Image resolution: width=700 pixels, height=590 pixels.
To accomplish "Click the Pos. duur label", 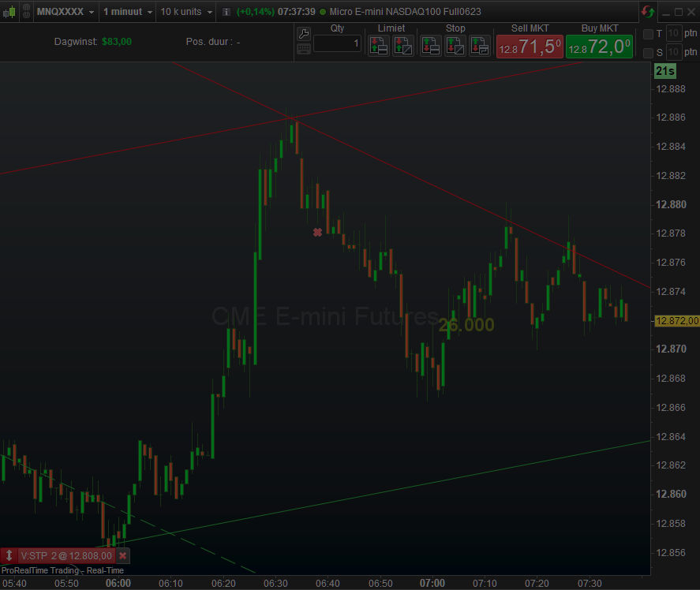I will pyautogui.click(x=209, y=42).
